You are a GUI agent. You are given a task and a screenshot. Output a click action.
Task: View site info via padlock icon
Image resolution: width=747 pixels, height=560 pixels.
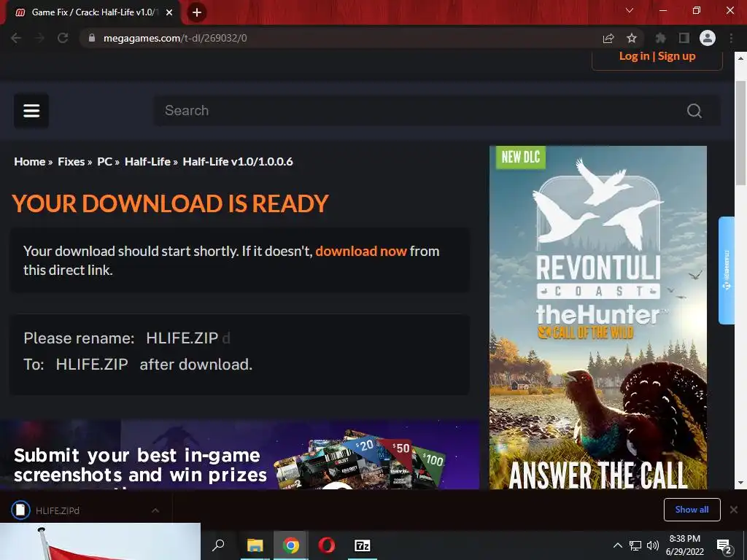point(92,38)
